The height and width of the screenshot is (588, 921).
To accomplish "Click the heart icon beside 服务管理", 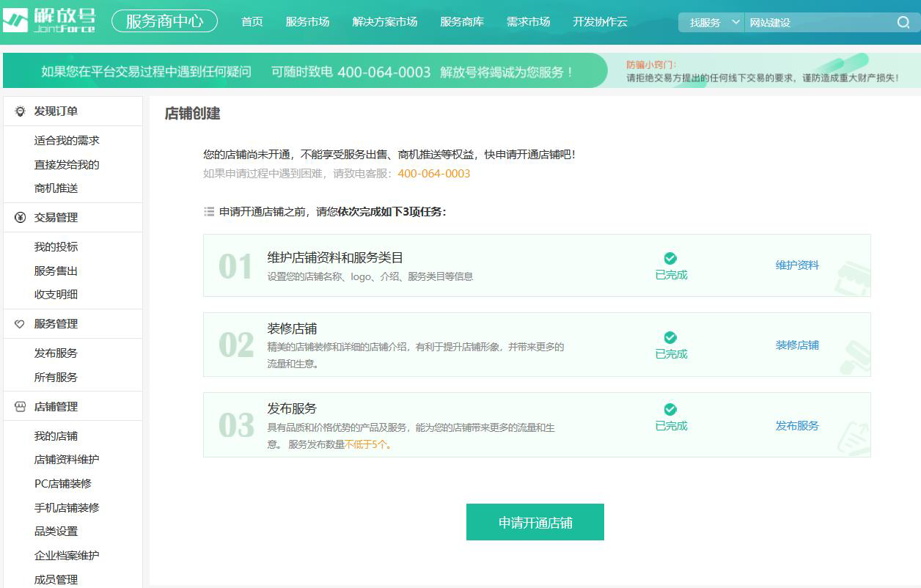I will 20,324.
